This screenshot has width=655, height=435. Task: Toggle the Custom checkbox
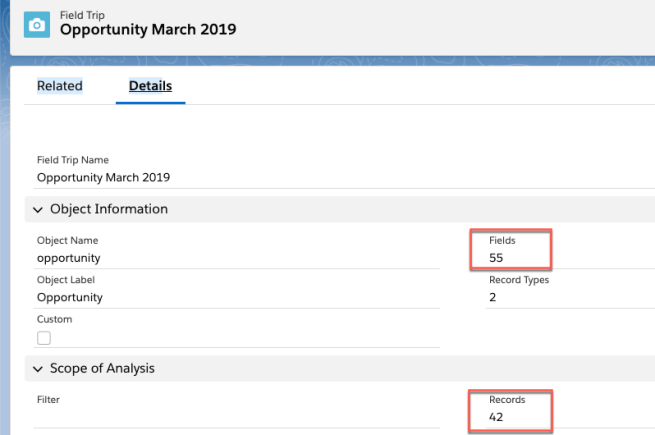pyautogui.click(x=44, y=338)
